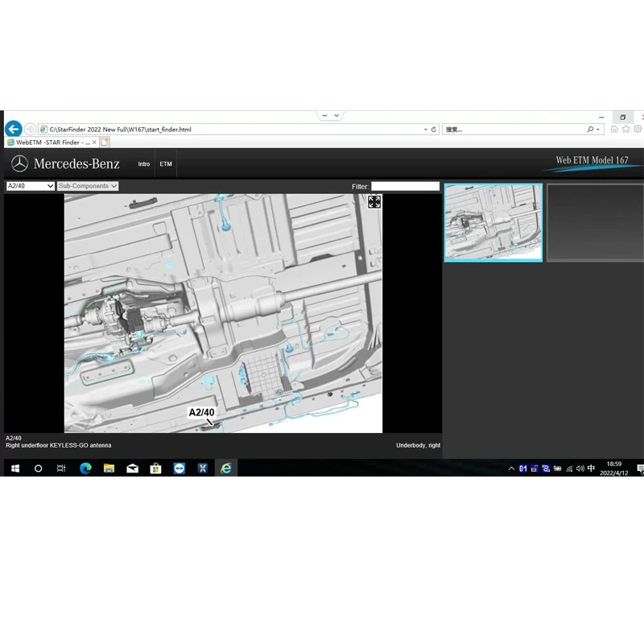This screenshot has height=644, width=644.
Task: Click the Mercedes-Benz star logo
Action: 19,163
